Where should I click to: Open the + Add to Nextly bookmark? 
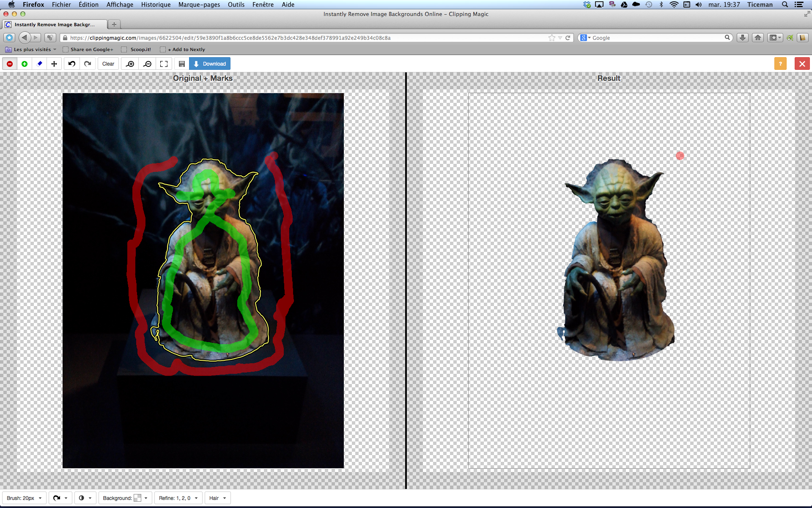click(x=183, y=50)
